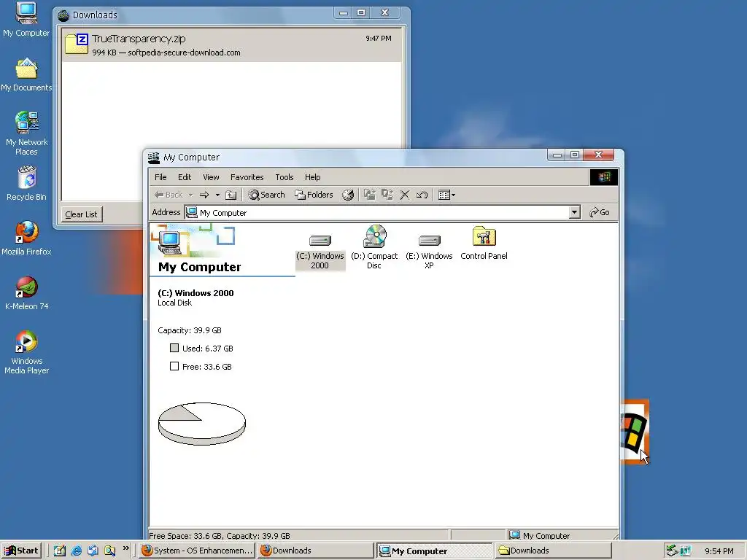This screenshot has height=560, width=747.
Task: Click the Undo icon in the toolbar
Action: tap(422, 195)
